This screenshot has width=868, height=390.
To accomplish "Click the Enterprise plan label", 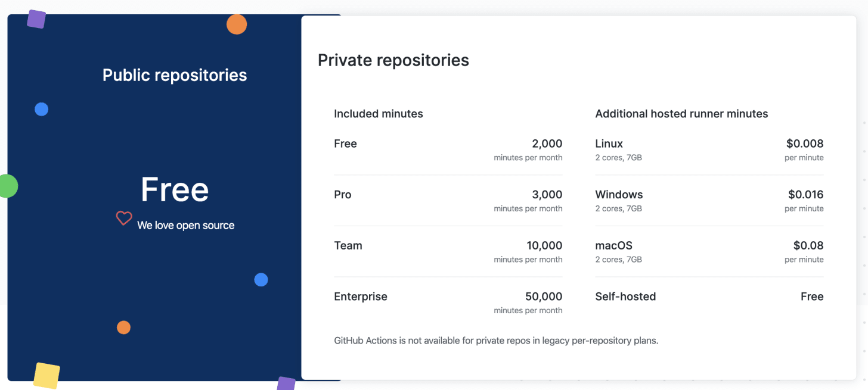I will click(x=360, y=297).
